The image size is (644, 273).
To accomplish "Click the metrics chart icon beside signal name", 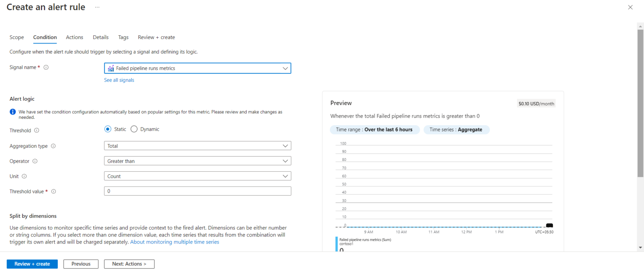I will (x=111, y=68).
